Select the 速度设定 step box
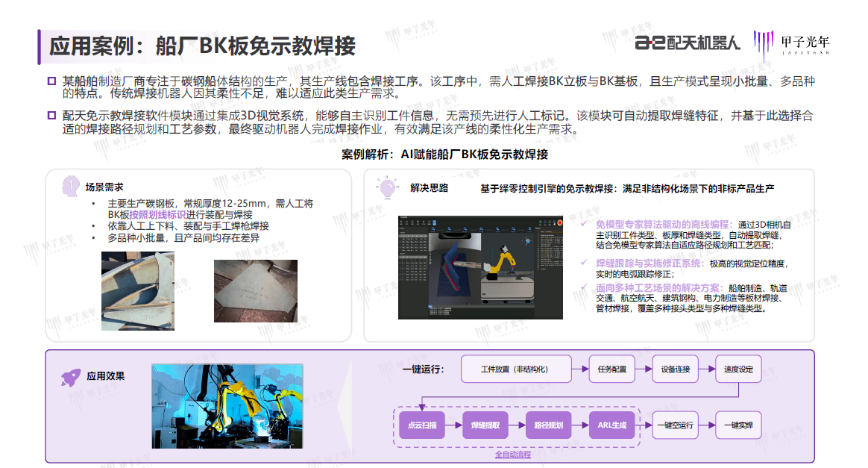868x468 pixels. tap(738, 369)
